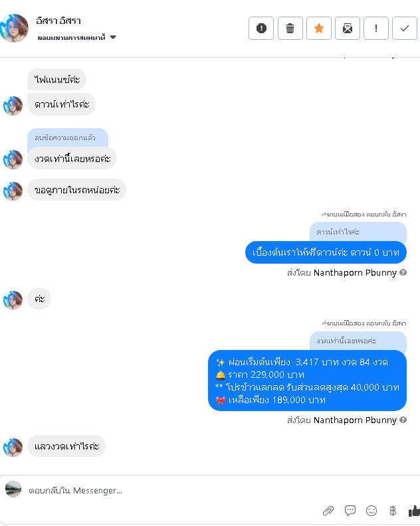420x526 pixels.
Task: Open saved replies speech bubble icon
Action: click(350, 511)
